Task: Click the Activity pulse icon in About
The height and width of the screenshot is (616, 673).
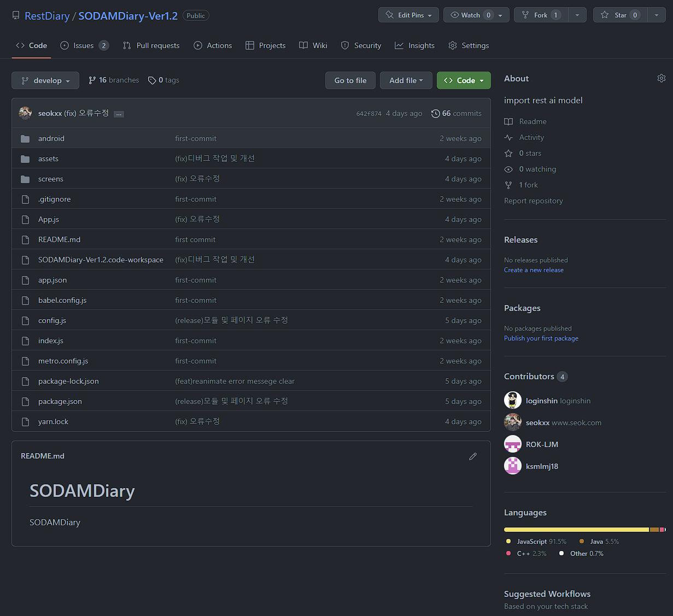Action: click(x=508, y=137)
